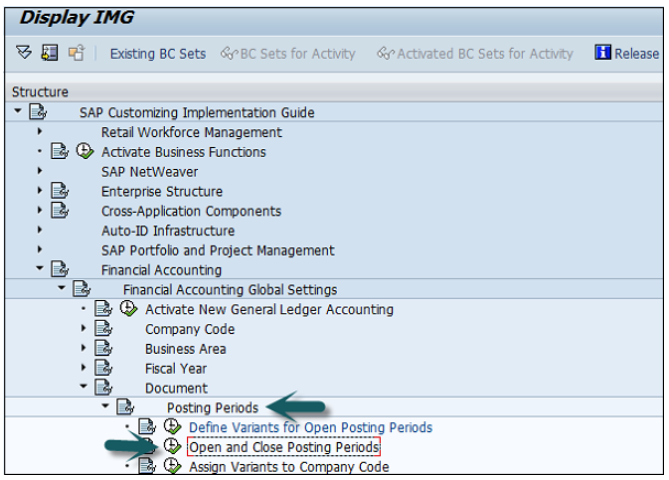The image size is (669, 480).
Task: Expand the Retail Workforce Management node
Action: click(40, 132)
